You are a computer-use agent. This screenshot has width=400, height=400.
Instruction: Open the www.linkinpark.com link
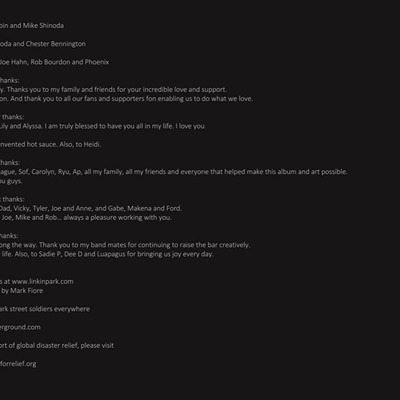click(43, 281)
